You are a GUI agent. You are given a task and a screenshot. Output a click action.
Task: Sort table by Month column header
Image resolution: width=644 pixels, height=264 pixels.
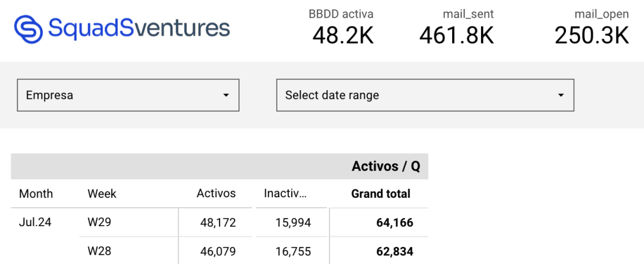[36, 193]
